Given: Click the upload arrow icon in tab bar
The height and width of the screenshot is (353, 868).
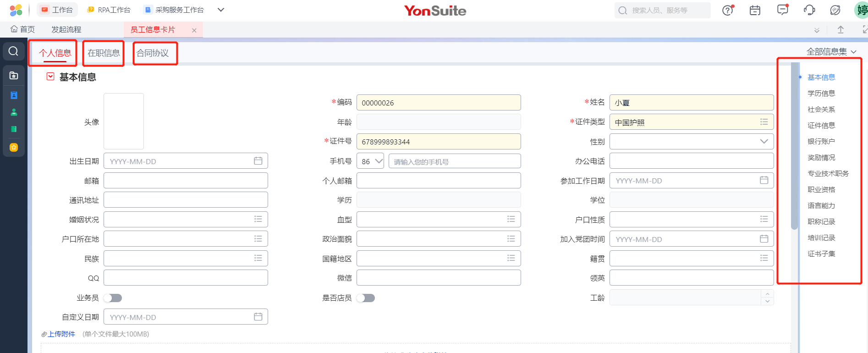Looking at the screenshot, I should click(x=841, y=30).
